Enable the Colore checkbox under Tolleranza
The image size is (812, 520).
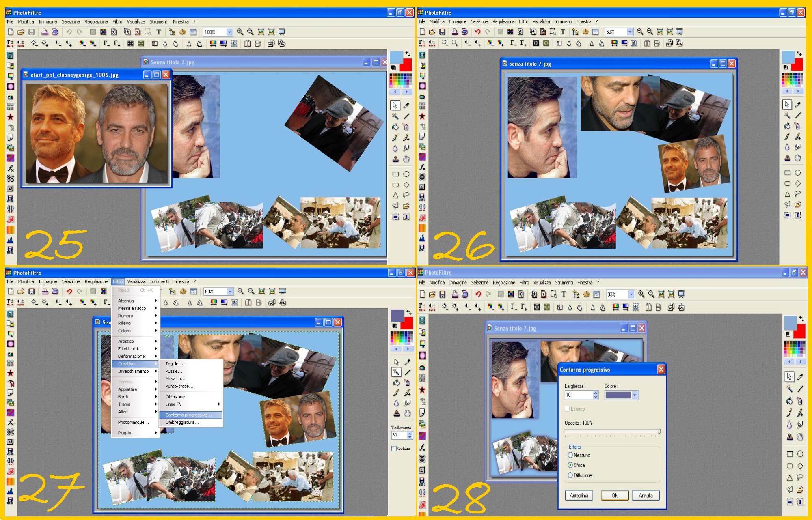pos(394,448)
